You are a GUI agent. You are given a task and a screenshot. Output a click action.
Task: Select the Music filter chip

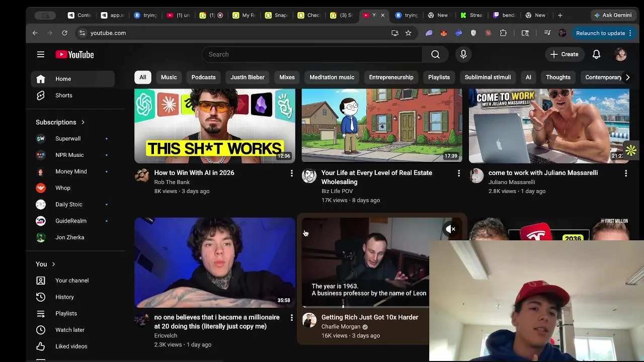click(x=169, y=77)
